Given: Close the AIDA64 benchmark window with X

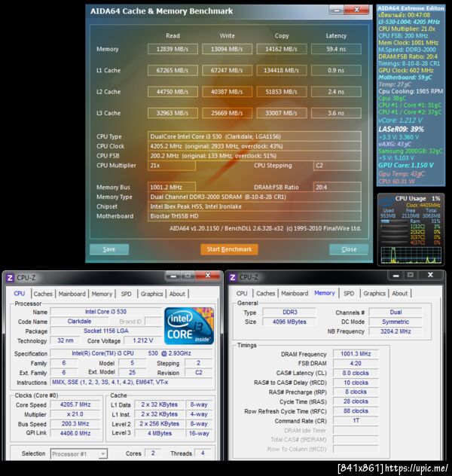Looking at the screenshot, I should click(x=356, y=10).
